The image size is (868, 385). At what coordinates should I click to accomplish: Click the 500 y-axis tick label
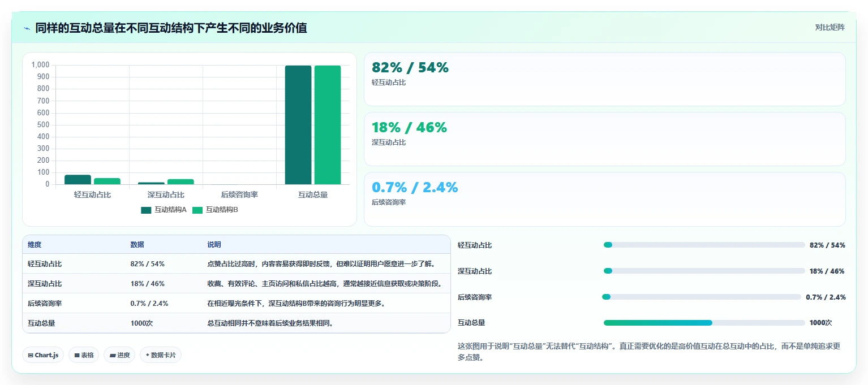click(x=44, y=124)
